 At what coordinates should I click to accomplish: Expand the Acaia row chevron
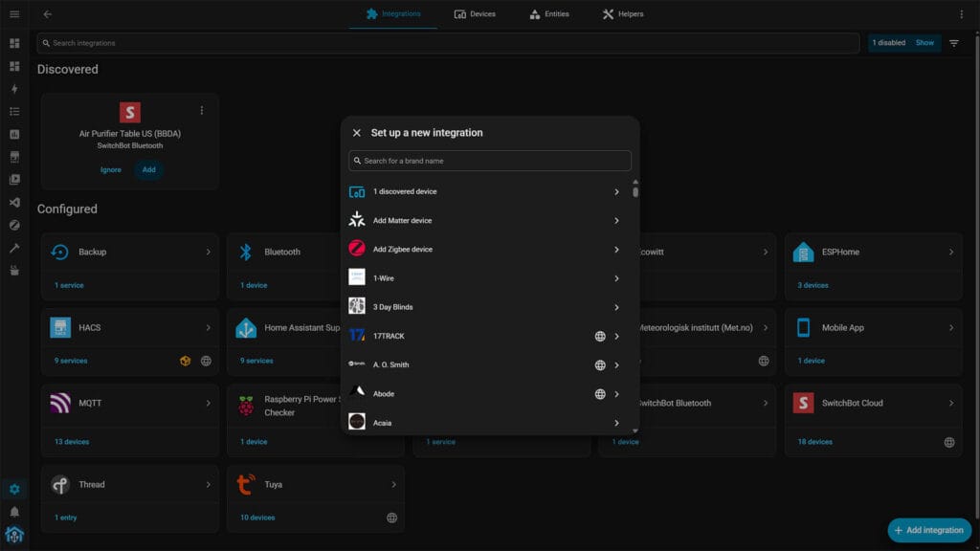(x=616, y=423)
